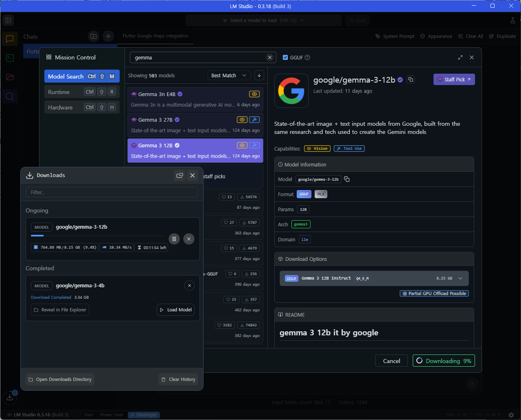Select the Gemma 3 27B result
Viewport: 521px width, 420px height.
point(195,125)
